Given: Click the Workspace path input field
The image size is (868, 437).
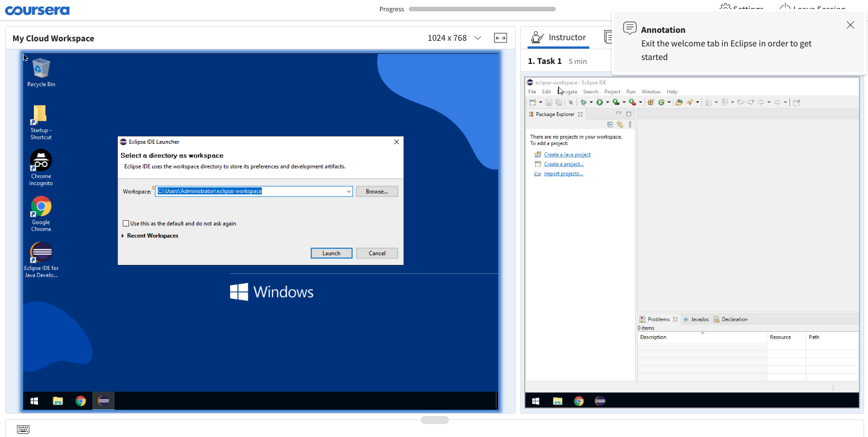Looking at the screenshot, I should [x=254, y=191].
